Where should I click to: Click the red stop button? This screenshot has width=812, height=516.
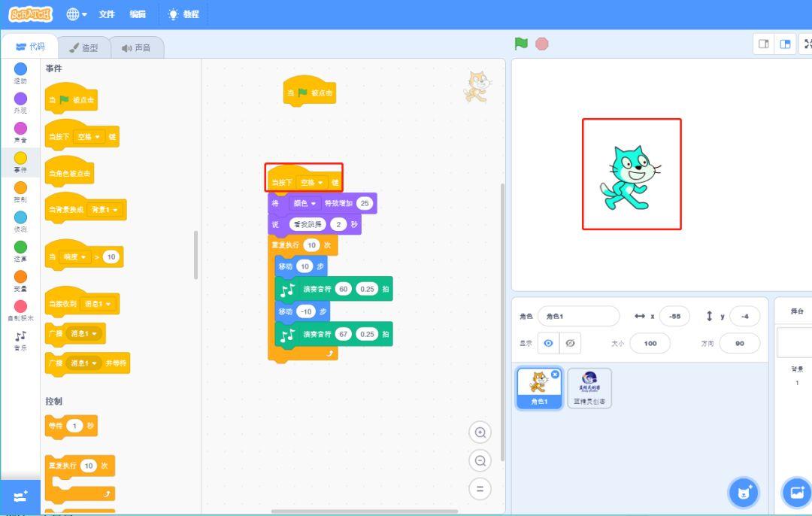pos(541,44)
